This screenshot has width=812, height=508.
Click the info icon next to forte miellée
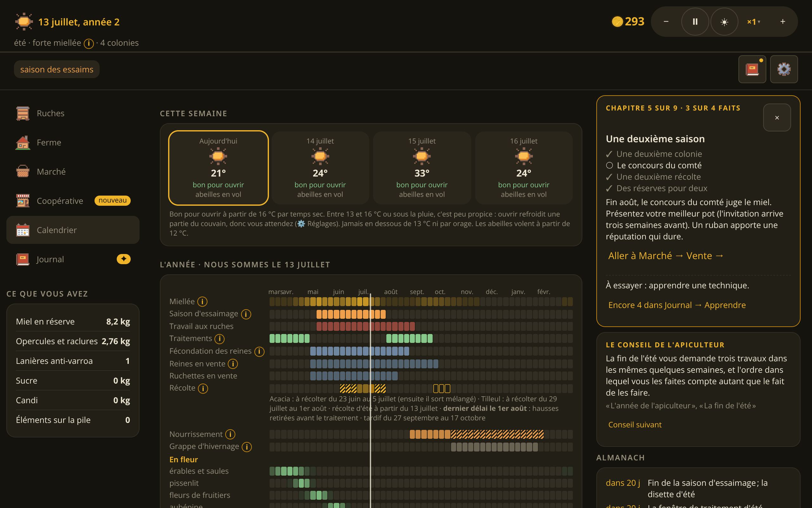click(88, 43)
